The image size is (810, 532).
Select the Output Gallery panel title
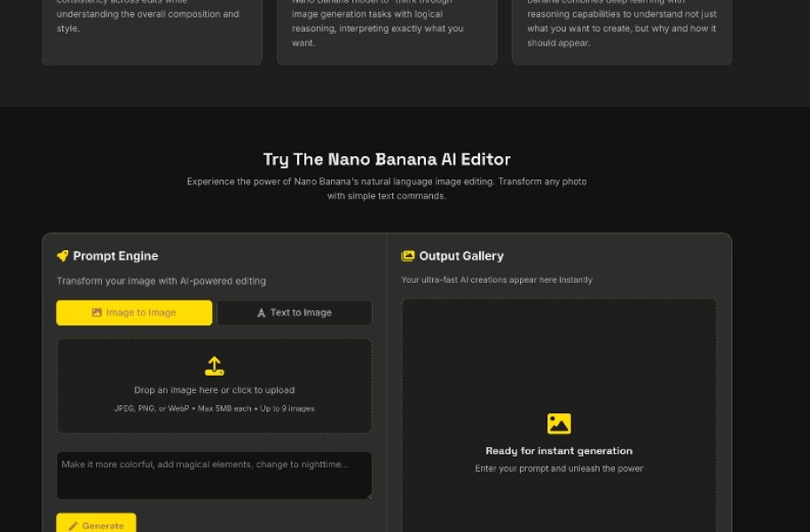(x=460, y=256)
